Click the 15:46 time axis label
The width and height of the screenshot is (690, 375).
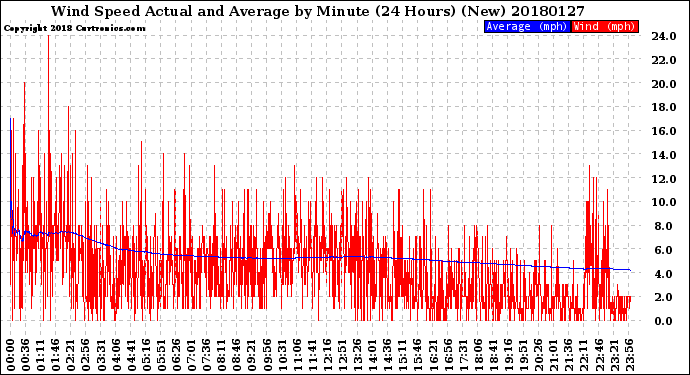point(418,355)
